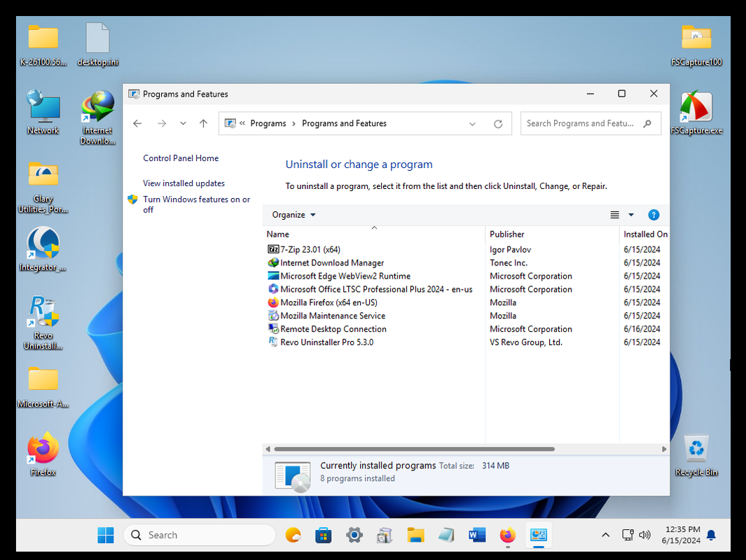Click Mozilla Maintenance Service icon
The width and height of the screenshot is (746, 560).
point(273,316)
